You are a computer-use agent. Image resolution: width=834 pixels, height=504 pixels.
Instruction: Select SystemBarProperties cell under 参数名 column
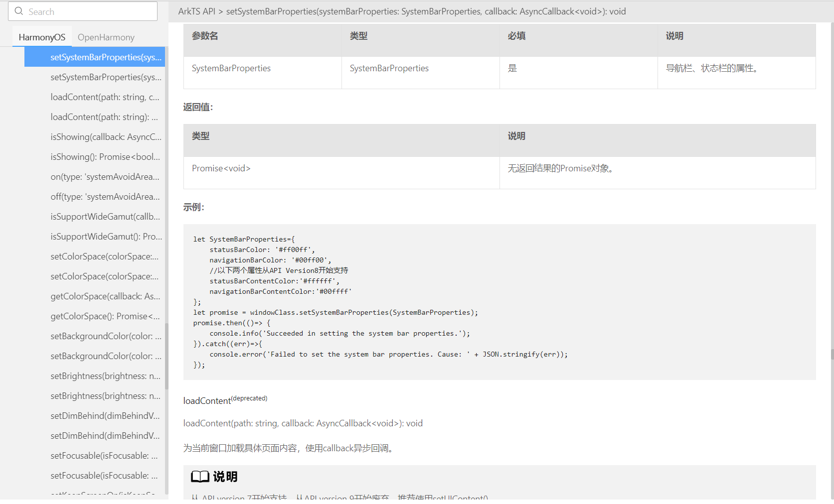coord(263,73)
